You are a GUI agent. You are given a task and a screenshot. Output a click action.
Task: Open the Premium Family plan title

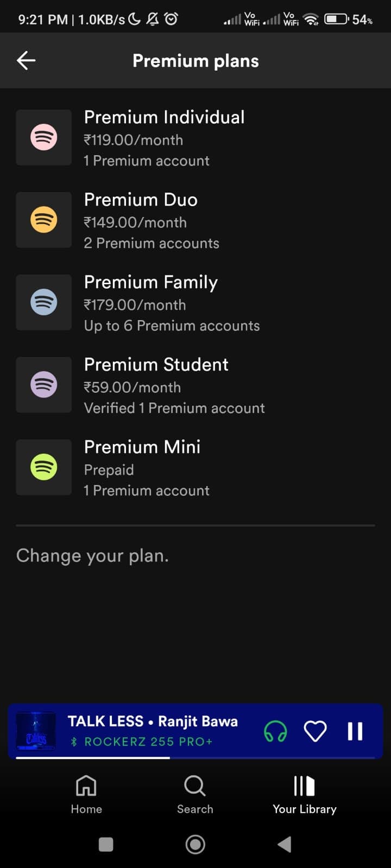(x=151, y=282)
